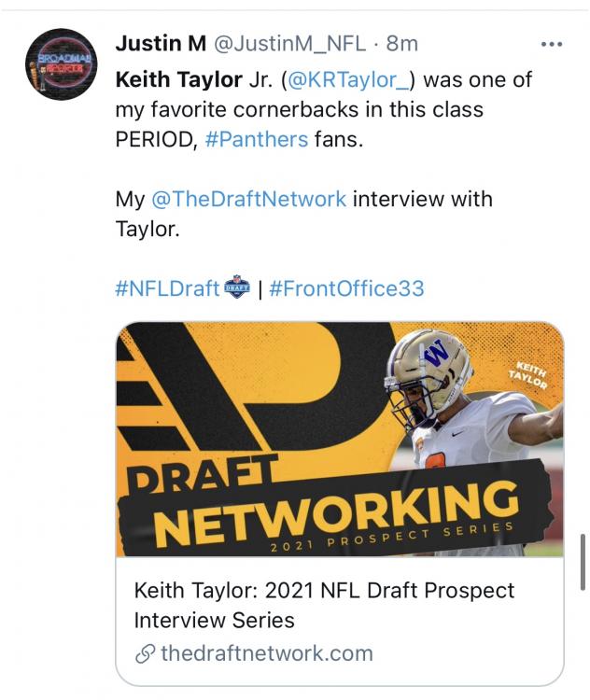Open the tweet via the 8m timestamp
590x700 pixels.
402,44
